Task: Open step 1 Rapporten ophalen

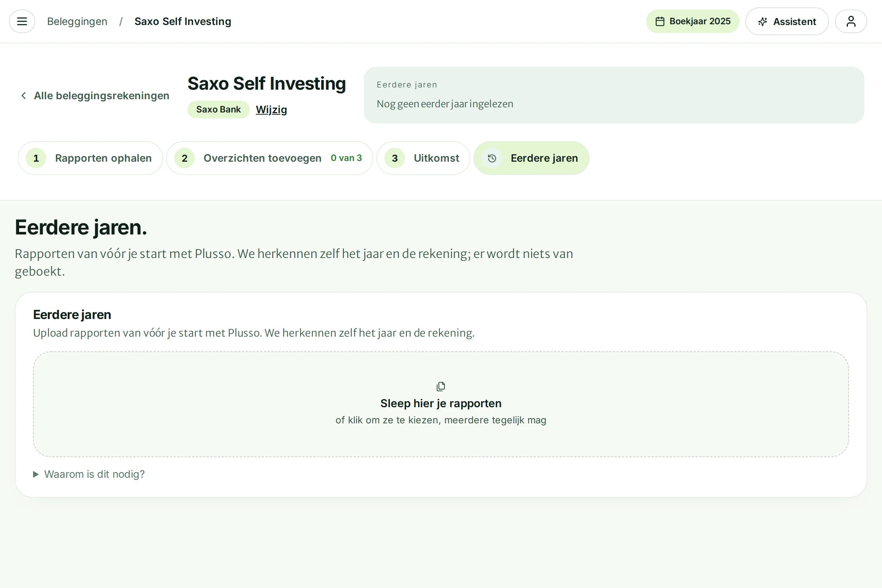Action: coord(90,158)
